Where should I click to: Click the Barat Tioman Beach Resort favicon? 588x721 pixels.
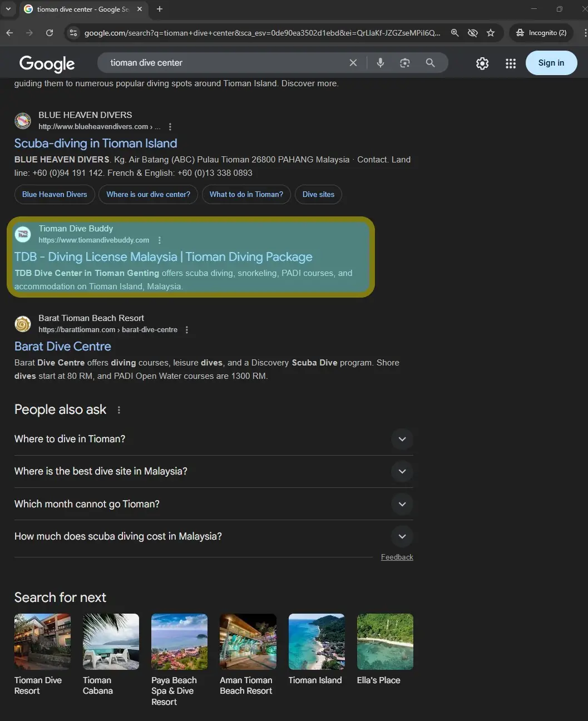[x=23, y=323]
